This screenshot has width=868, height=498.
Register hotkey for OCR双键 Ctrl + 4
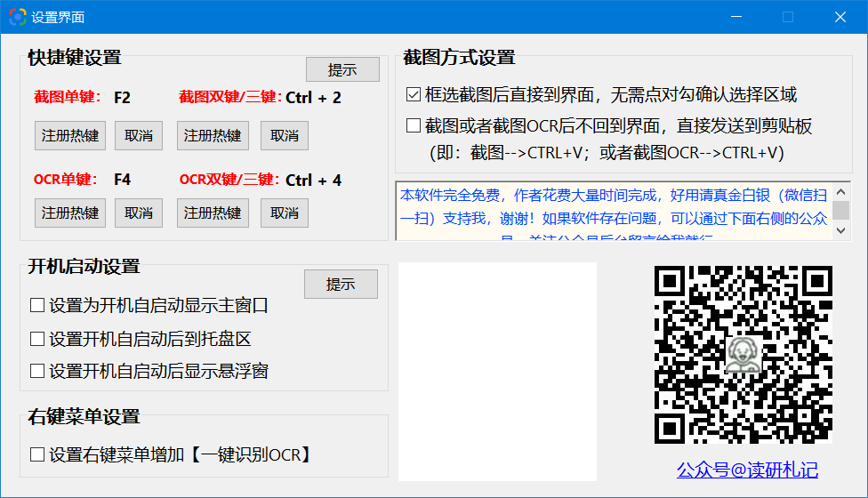[213, 213]
